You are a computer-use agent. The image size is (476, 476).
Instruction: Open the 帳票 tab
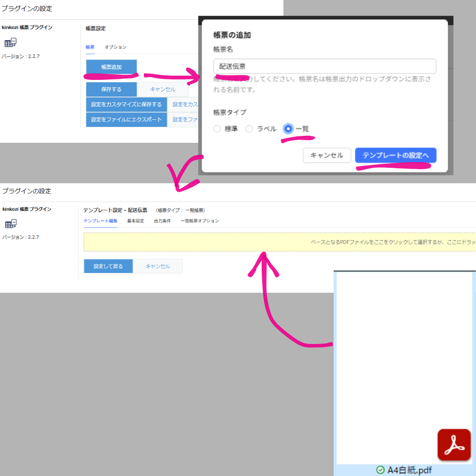click(x=90, y=47)
